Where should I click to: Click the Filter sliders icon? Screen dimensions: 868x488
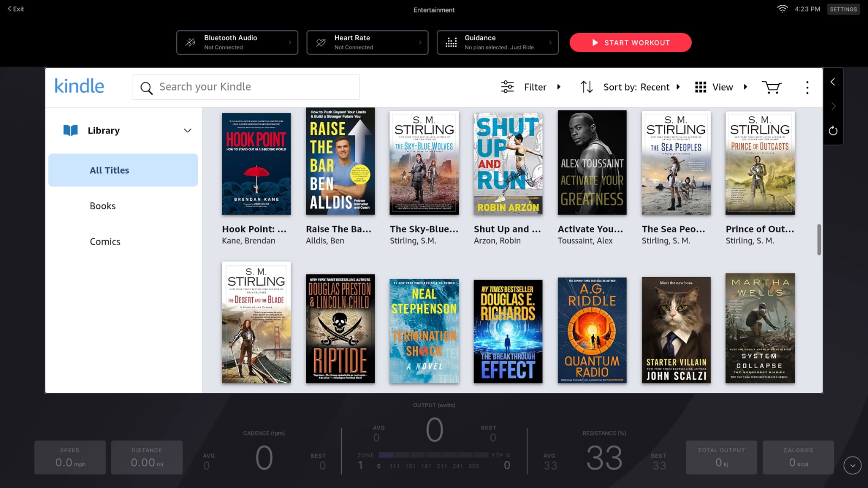(507, 87)
